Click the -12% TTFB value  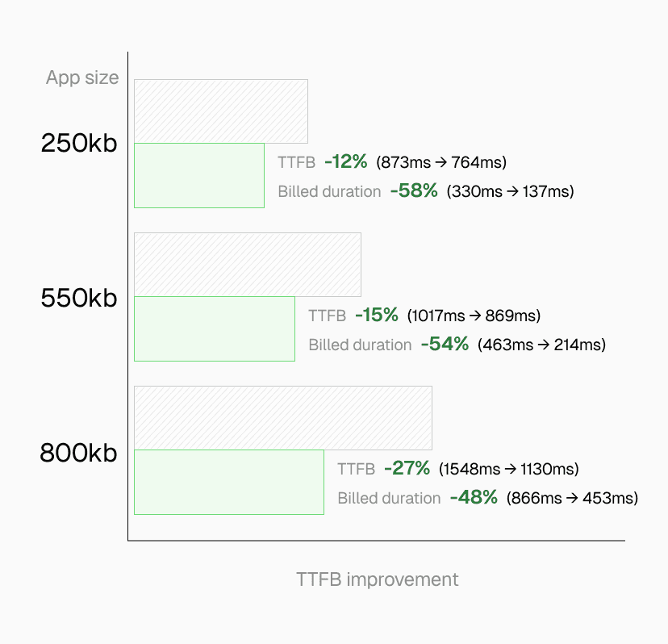[x=345, y=162]
